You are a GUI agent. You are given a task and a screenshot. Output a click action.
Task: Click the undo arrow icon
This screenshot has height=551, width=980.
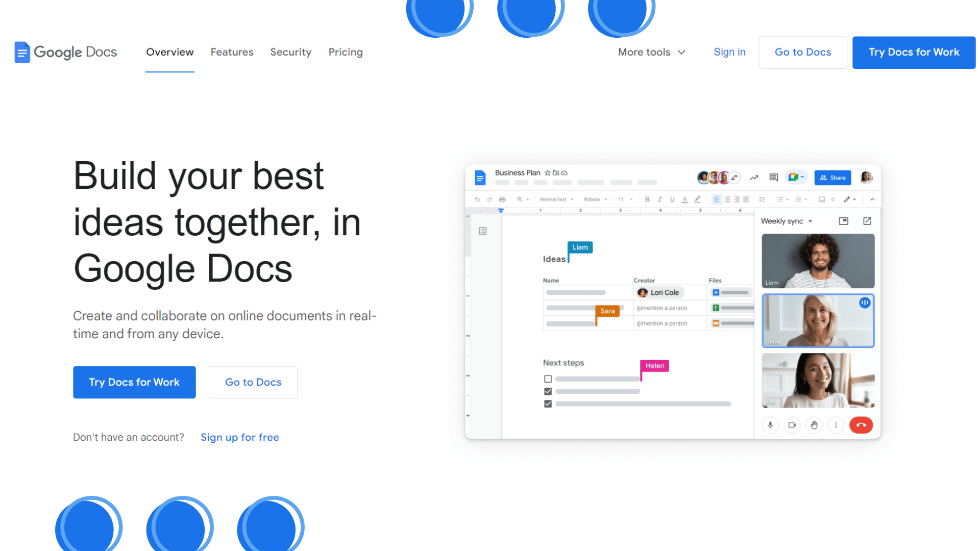(x=477, y=200)
